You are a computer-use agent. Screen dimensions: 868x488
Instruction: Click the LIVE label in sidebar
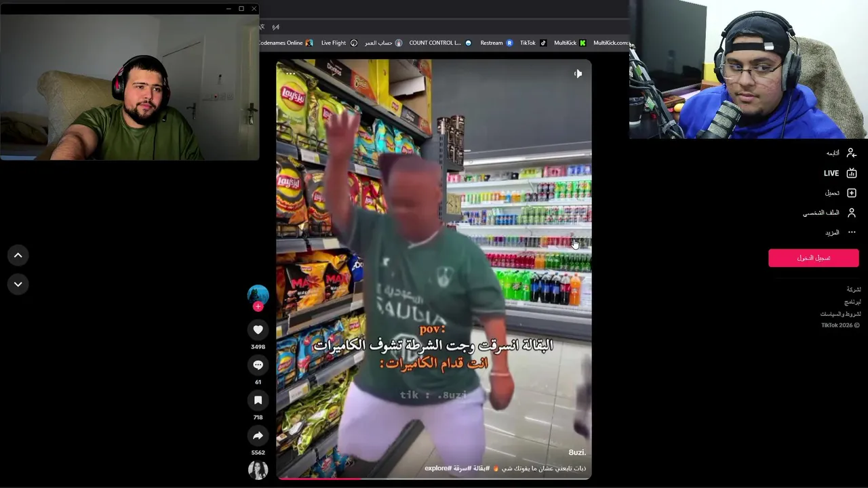(831, 173)
